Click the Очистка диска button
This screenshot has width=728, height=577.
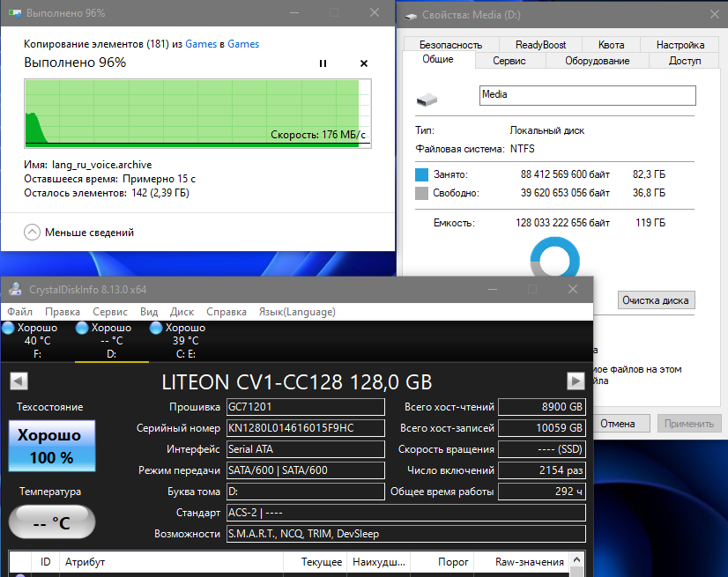[656, 300]
